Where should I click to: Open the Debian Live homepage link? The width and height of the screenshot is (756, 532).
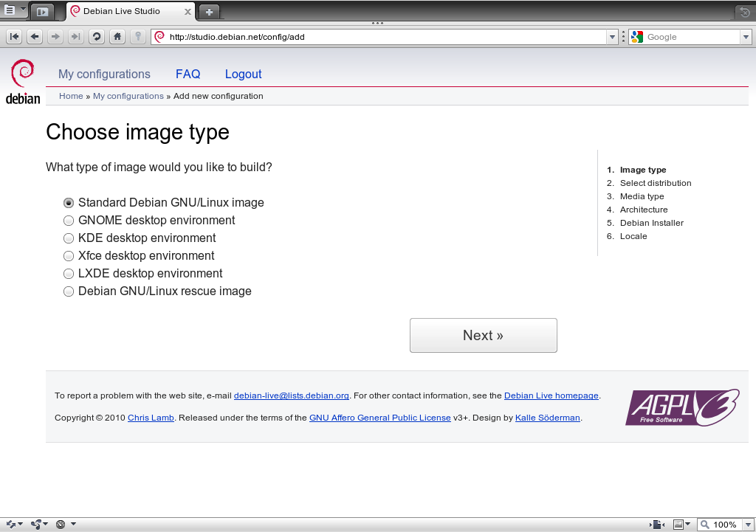pyautogui.click(x=551, y=395)
